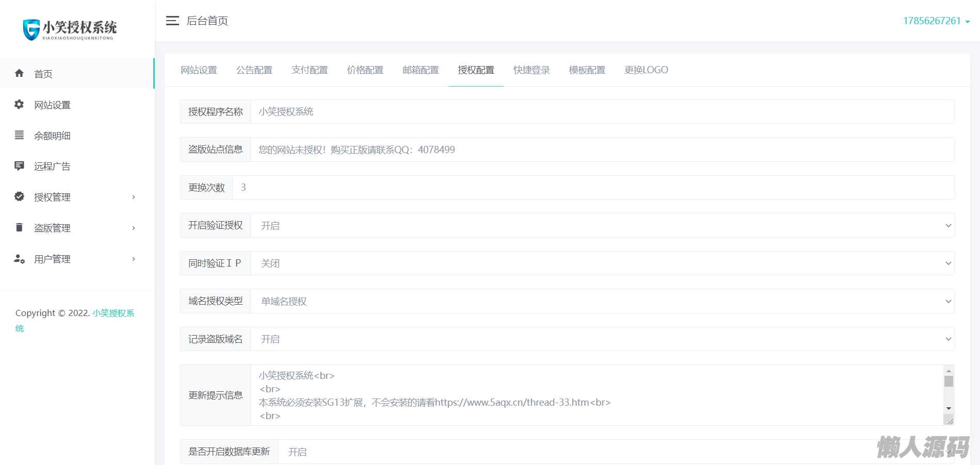Open the 同时验证IP dropdown
Image resolution: width=980 pixels, height=465 pixels.
click(x=602, y=263)
